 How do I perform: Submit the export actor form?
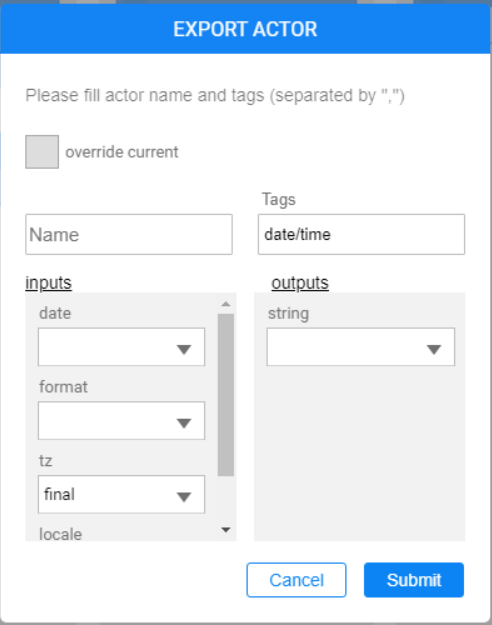pyautogui.click(x=414, y=580)
